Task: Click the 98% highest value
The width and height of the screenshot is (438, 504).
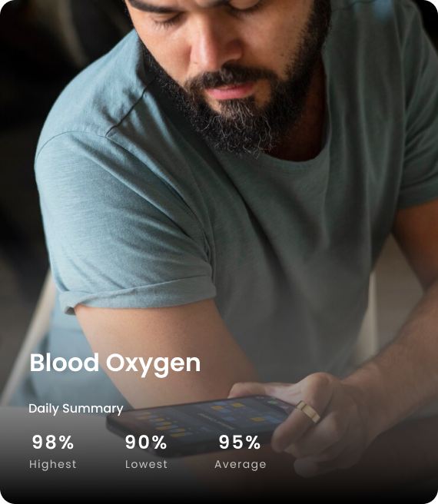Action: (x=53, y=442)
